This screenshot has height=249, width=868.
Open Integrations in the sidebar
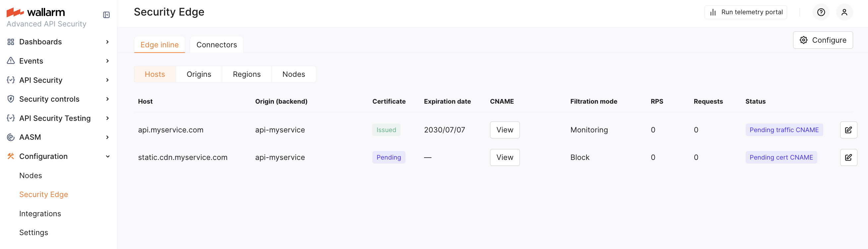click(x=40, y=214)
